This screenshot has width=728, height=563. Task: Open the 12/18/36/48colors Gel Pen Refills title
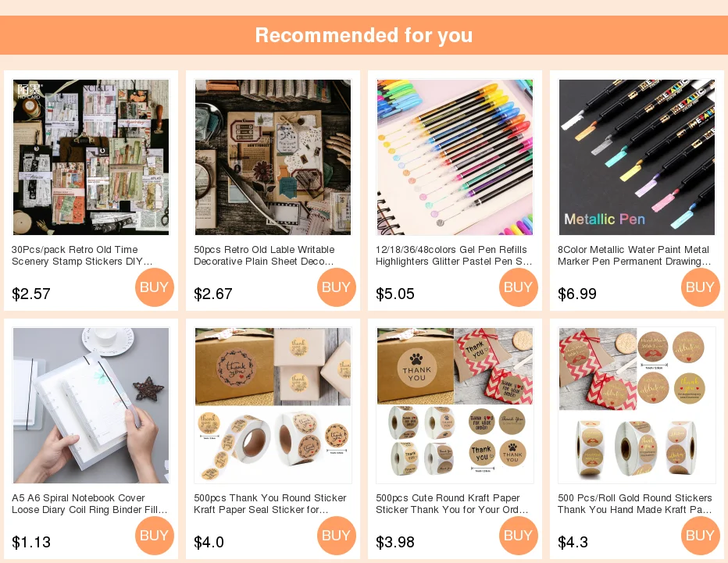tap(454, 255)
